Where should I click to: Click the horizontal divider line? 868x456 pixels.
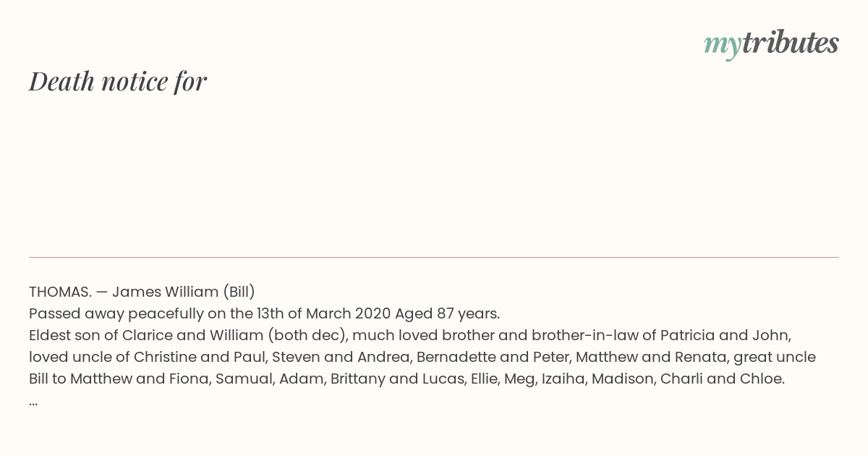point(434,257)
